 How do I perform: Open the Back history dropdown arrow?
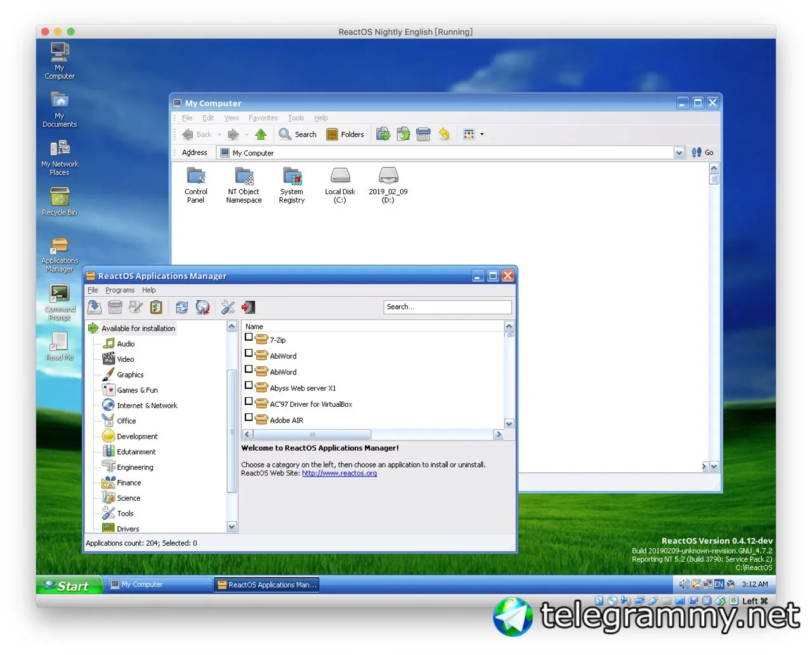pos(219,135)
